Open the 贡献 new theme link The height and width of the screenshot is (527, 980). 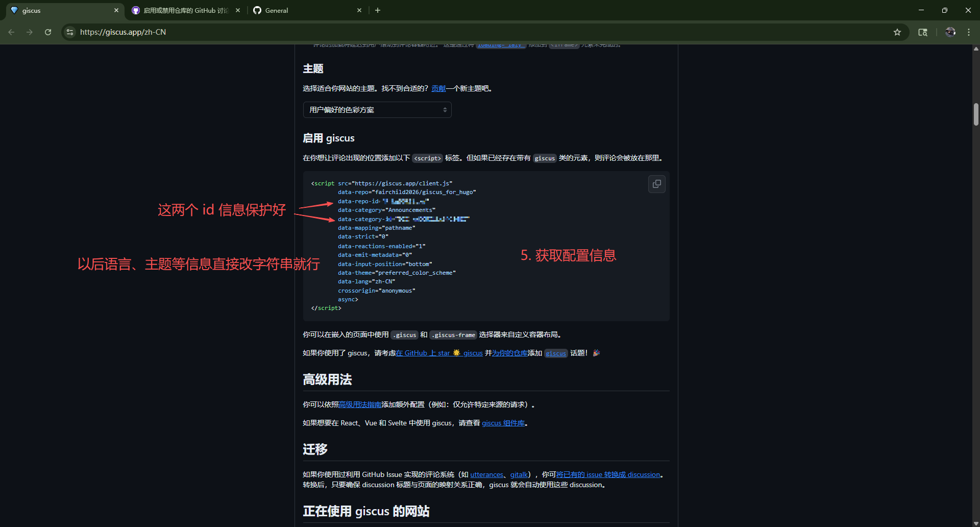click(x=438, y=89)
